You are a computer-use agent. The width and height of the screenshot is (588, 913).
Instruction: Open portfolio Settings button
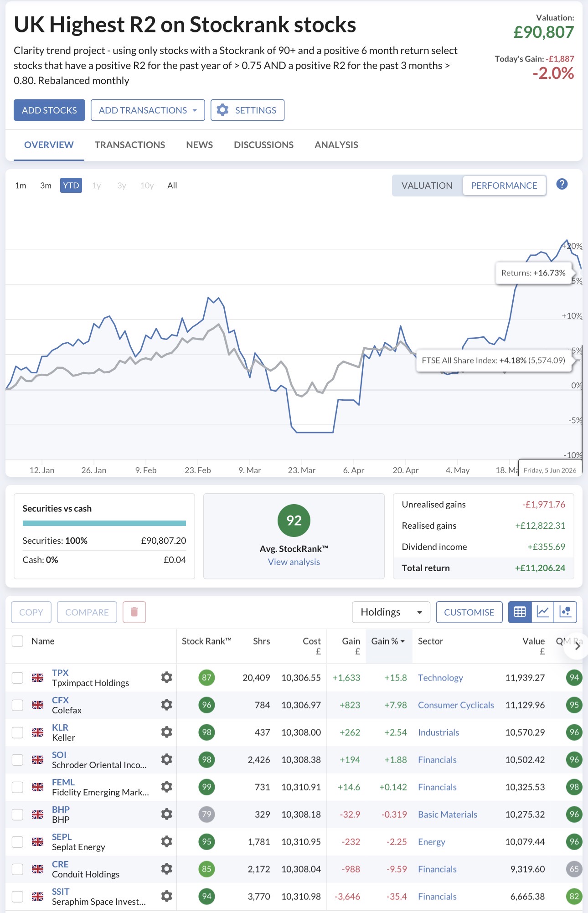point(248,110)
